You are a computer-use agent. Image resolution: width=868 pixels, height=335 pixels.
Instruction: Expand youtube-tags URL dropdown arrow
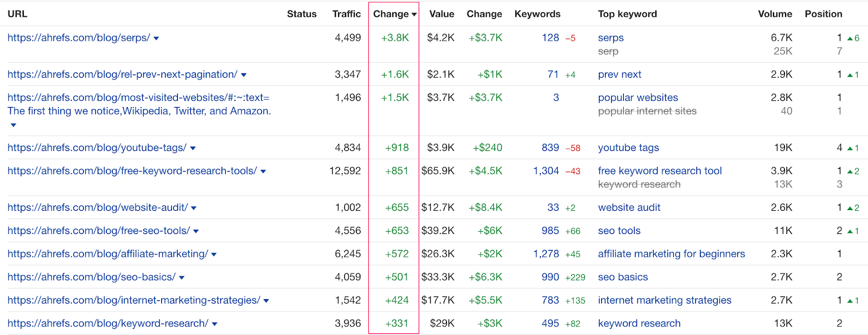click(193, 148)
